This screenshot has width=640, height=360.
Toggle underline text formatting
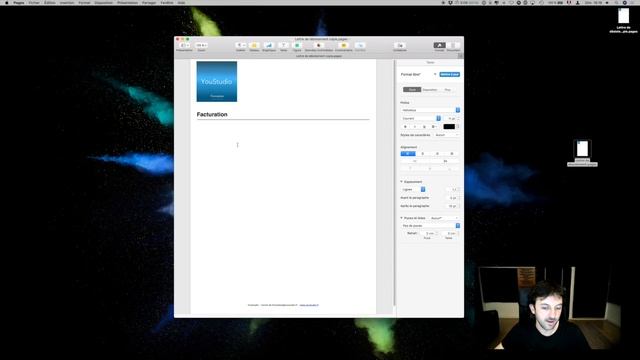424,127
